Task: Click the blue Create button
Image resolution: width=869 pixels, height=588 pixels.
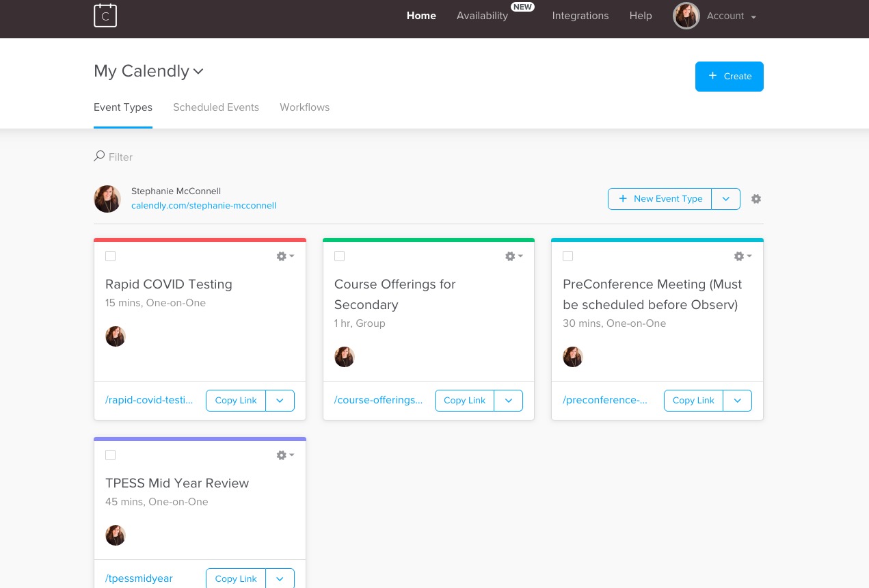Action: (730, 77)
